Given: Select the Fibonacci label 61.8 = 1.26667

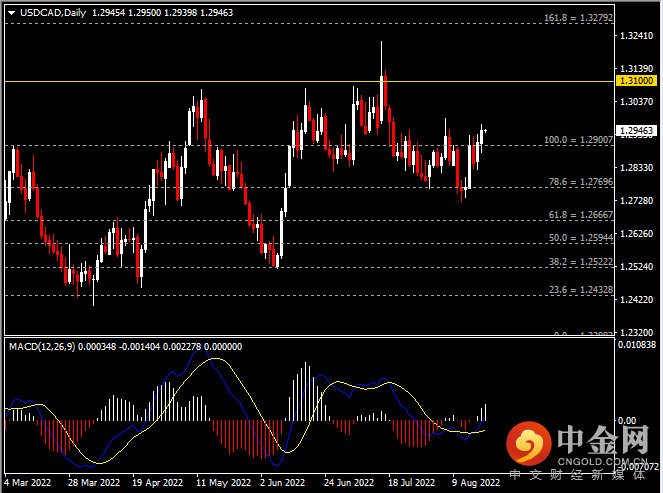Looking at the screenshot, I should (x=581, y=215).
